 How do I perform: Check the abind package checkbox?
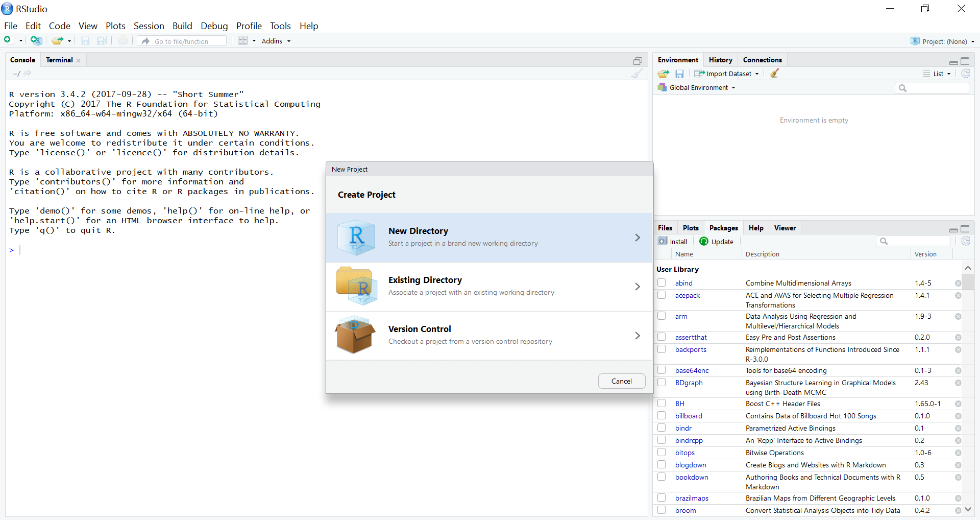pyautogui.click(x=661, y=282)
